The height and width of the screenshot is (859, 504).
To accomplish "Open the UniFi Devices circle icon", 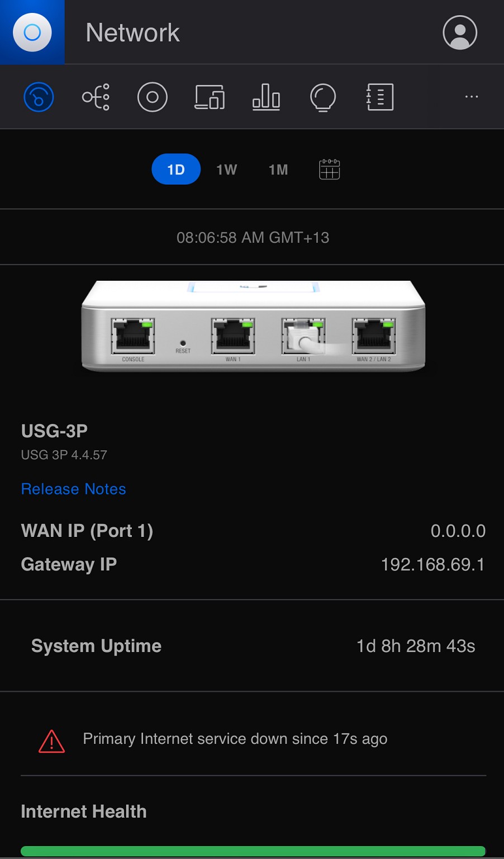I will coord(153,97).
